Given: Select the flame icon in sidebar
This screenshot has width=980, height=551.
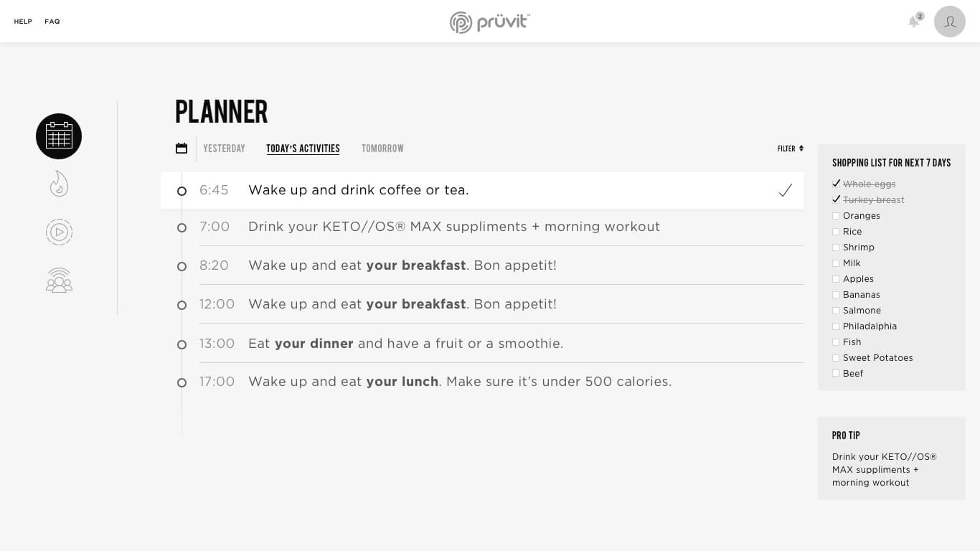Looking at the screenshot, I should (x=59, y=184).
